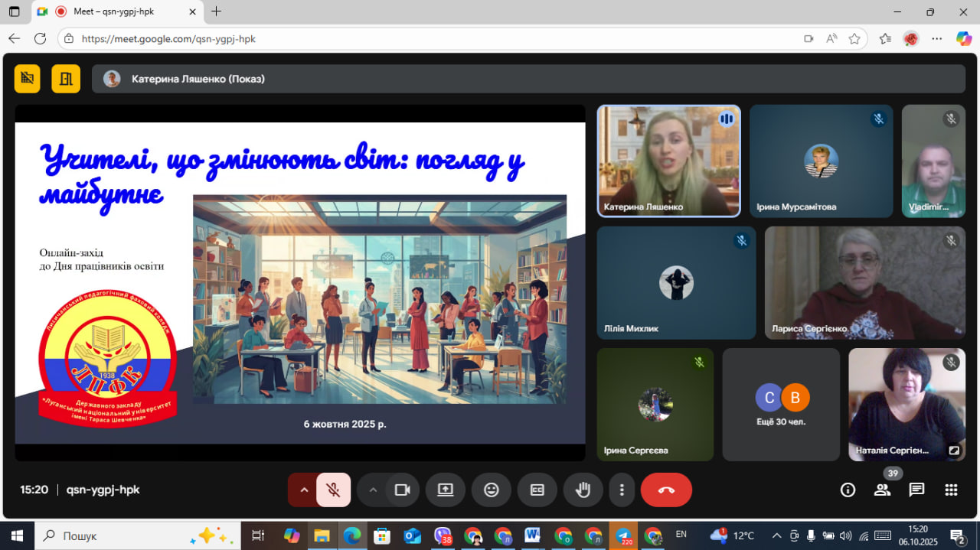980x550 pixels.
Task: Select the Meet – qsn-ygpj-hpk browser tab
Action: point(113,11)
